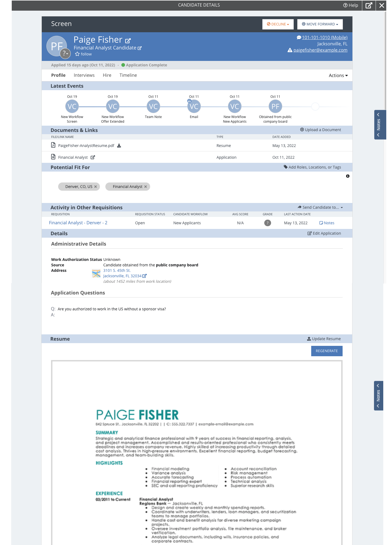Open Send Candidate to dropdown
392x545 pixels.
[320, 207]
